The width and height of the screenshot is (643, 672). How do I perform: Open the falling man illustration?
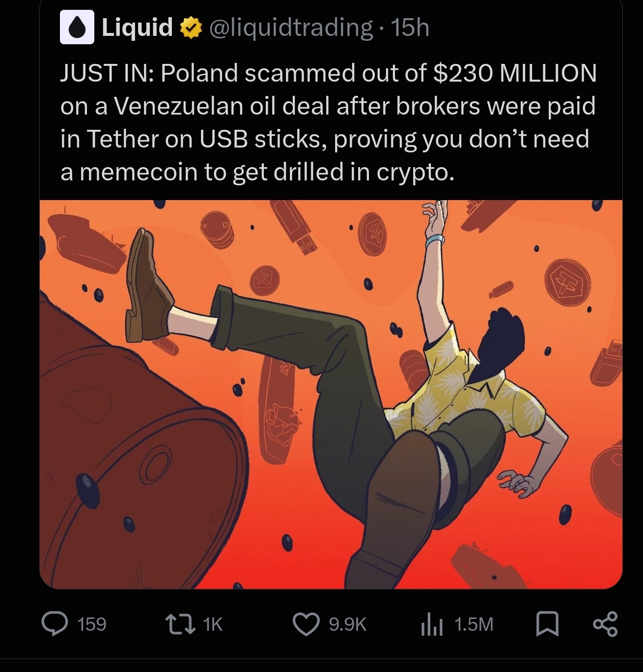tap(331, 394)
